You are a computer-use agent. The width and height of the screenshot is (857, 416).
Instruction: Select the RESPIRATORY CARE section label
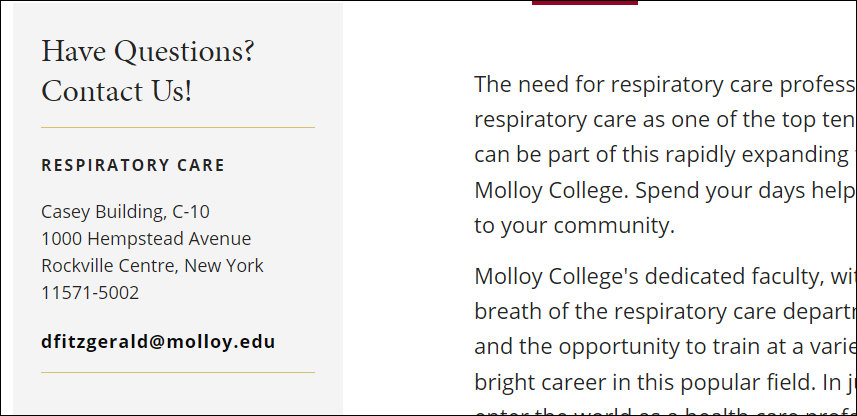(133, 166)
